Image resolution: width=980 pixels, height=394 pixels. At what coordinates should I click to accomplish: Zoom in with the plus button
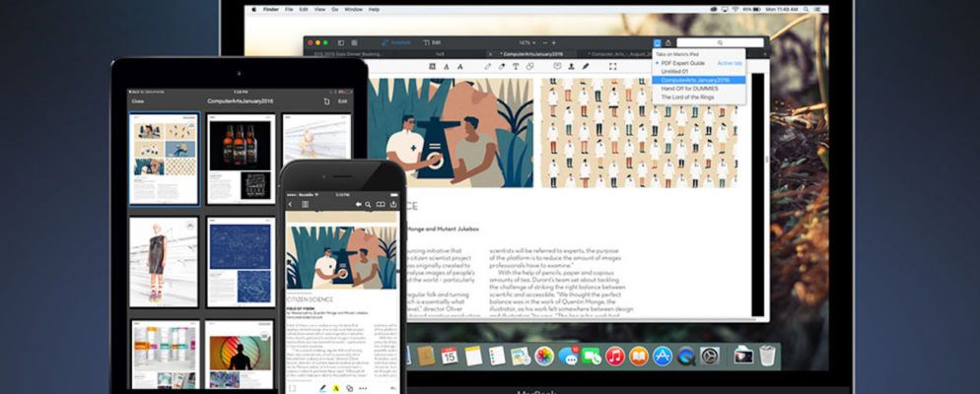[x=554, y=42]
